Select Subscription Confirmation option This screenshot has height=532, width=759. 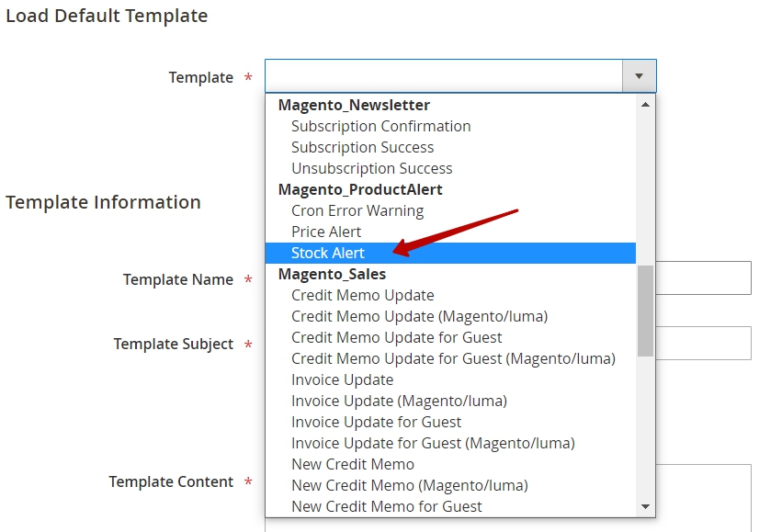[x=450, y=127]
